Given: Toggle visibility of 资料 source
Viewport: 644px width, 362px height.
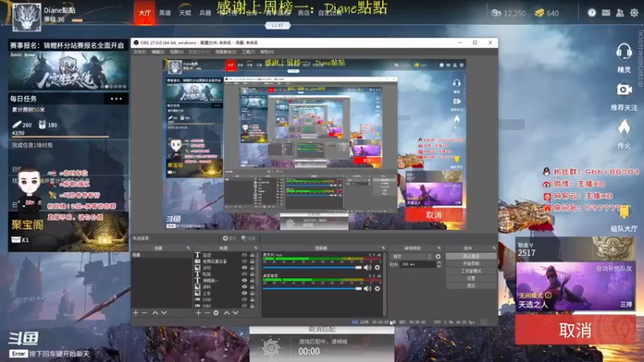Looking at the screenshot, I should point(245,287).
